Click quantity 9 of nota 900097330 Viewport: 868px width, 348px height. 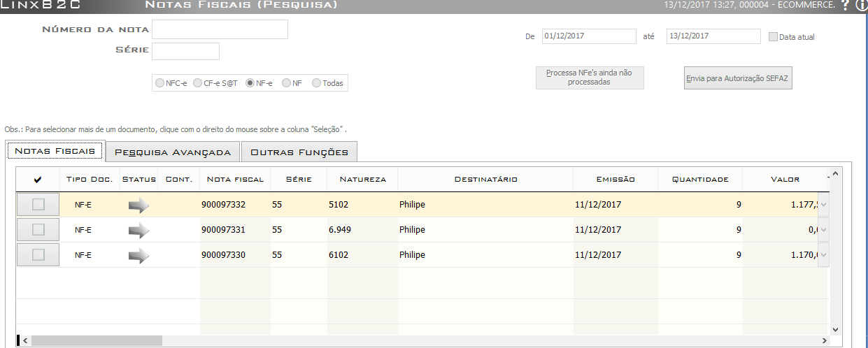739,255
